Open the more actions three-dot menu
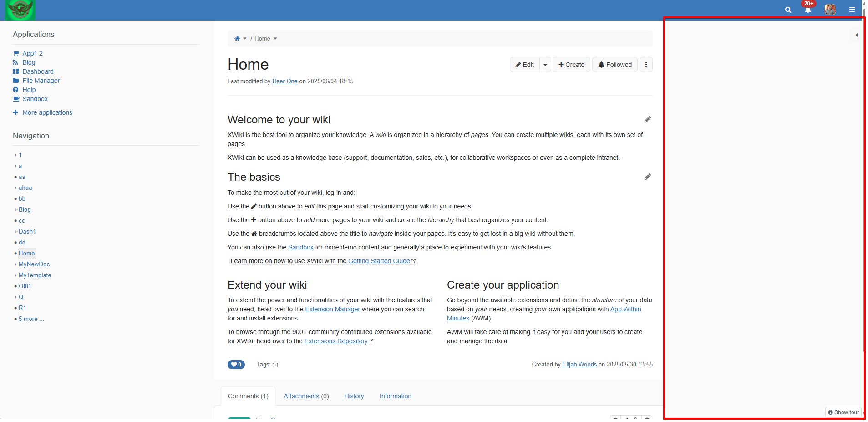Viewport: 868px width, 422px height. tap(646, 65)
